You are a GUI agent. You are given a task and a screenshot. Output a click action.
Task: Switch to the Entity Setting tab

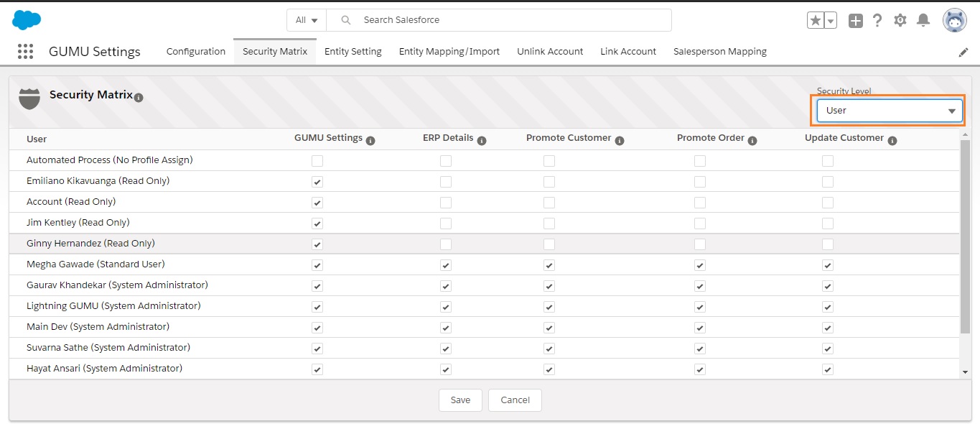pyautogui.click(x=353, y=52)
